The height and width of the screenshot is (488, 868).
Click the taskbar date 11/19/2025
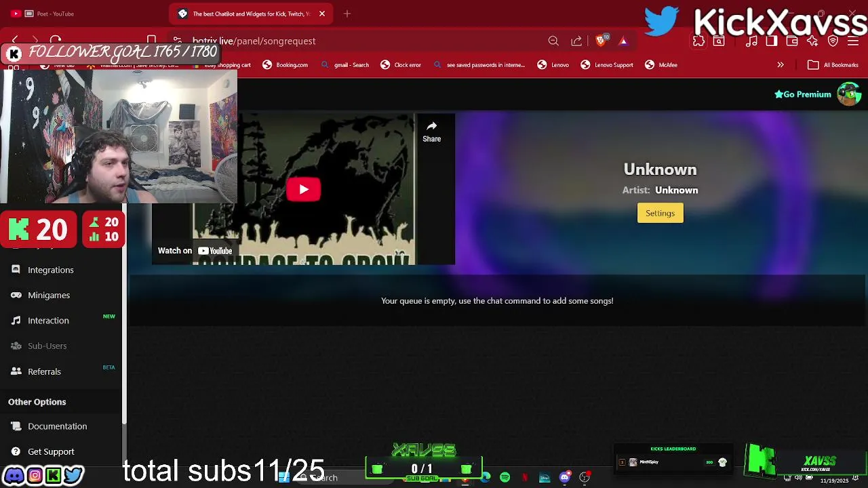(834, 481)
